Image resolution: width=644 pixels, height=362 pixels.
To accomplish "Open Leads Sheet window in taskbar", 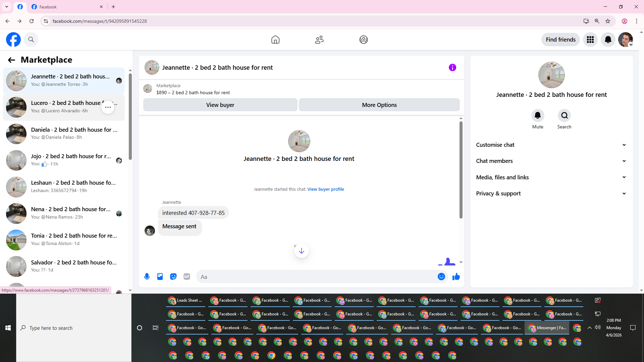I will [185, 300].
